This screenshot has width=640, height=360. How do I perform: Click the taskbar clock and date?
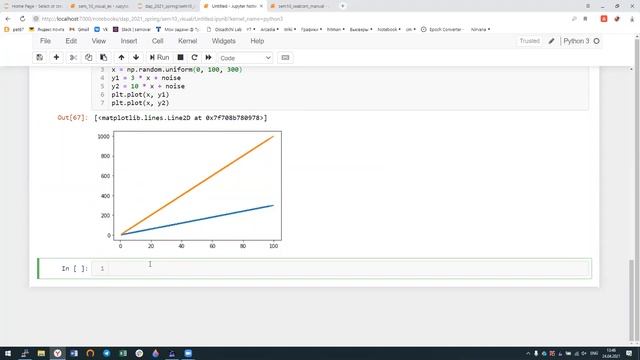611,353
